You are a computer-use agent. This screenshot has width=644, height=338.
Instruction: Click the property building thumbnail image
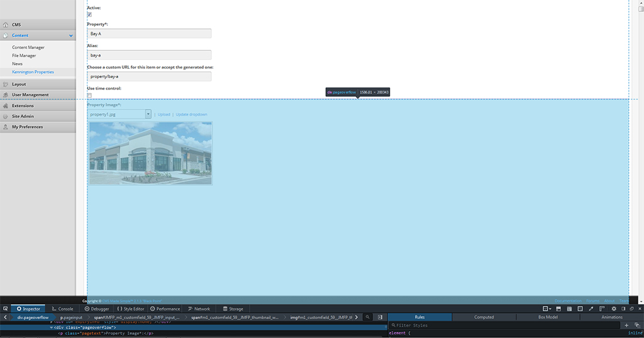150,153
